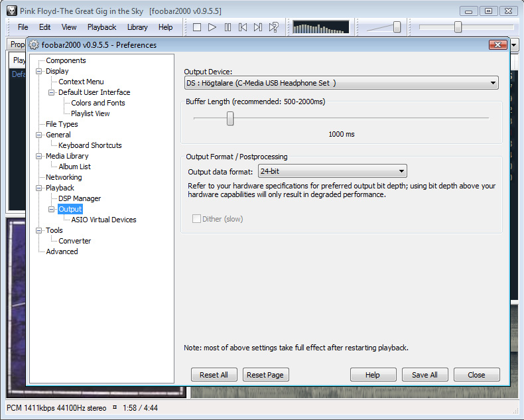Click the status bar playback time 1:58 / 4:44
This screenshot has height=420, width=524.
[x=140, y=408]
